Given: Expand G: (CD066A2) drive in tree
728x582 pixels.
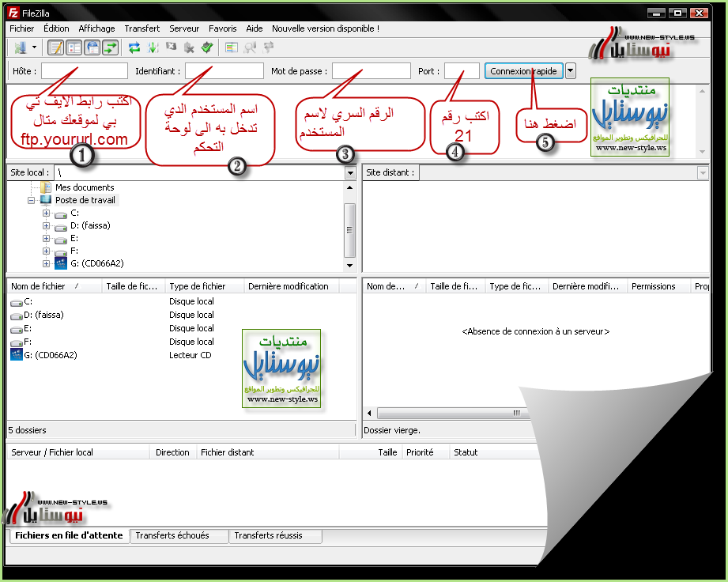Looking at the screenshot, I should click(x=46, y=263).
